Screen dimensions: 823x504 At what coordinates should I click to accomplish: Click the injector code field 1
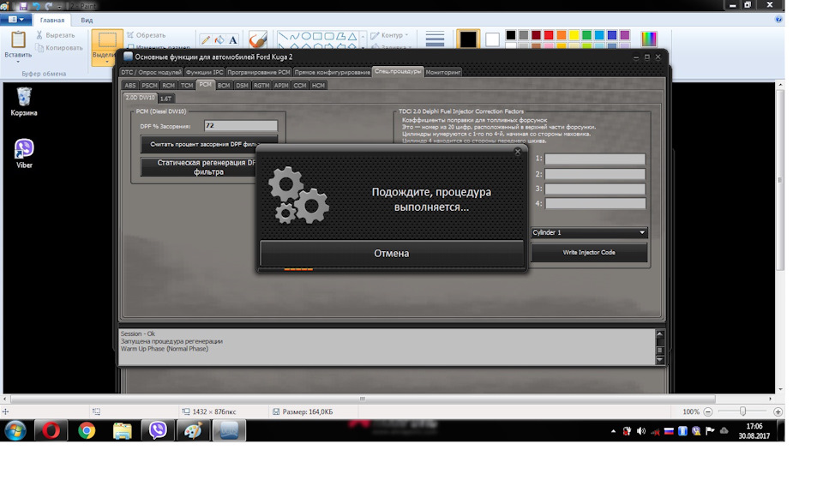point(595,159)
